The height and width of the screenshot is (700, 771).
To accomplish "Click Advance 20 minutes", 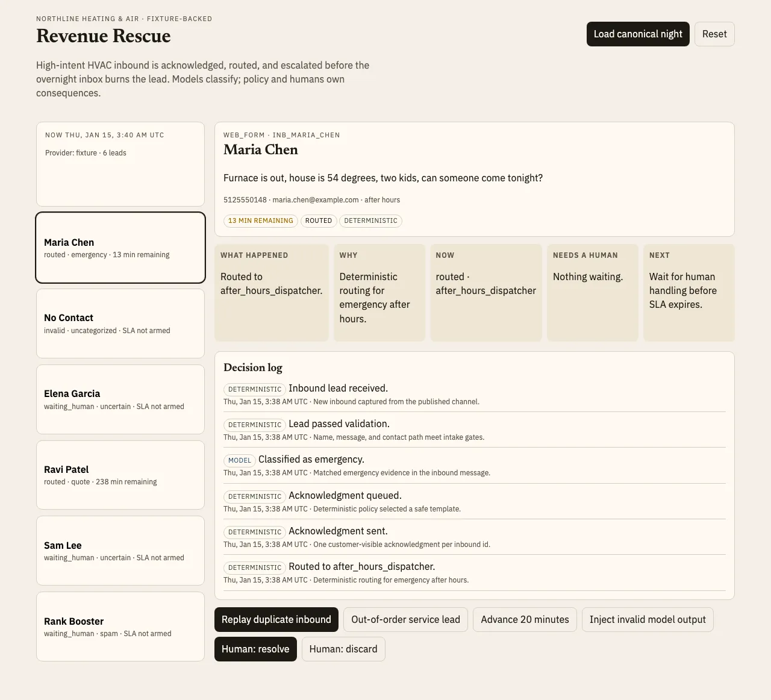I will point(525,620).
